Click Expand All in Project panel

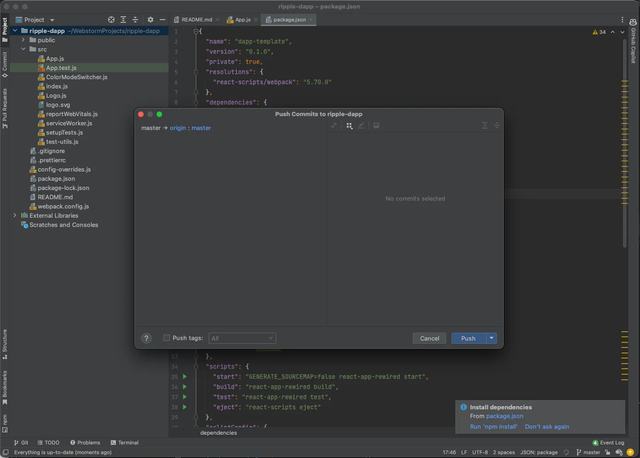tap(123, 20)
